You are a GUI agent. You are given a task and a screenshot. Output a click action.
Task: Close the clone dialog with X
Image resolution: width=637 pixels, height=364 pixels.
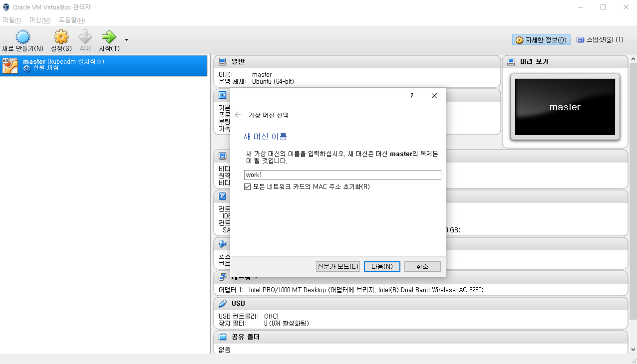click(434, 96)
